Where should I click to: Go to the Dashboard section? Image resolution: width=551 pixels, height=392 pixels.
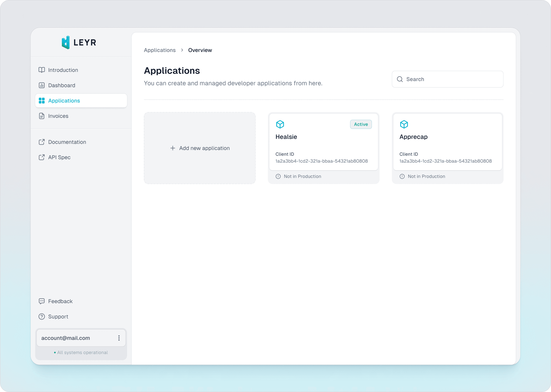[81, 85]
